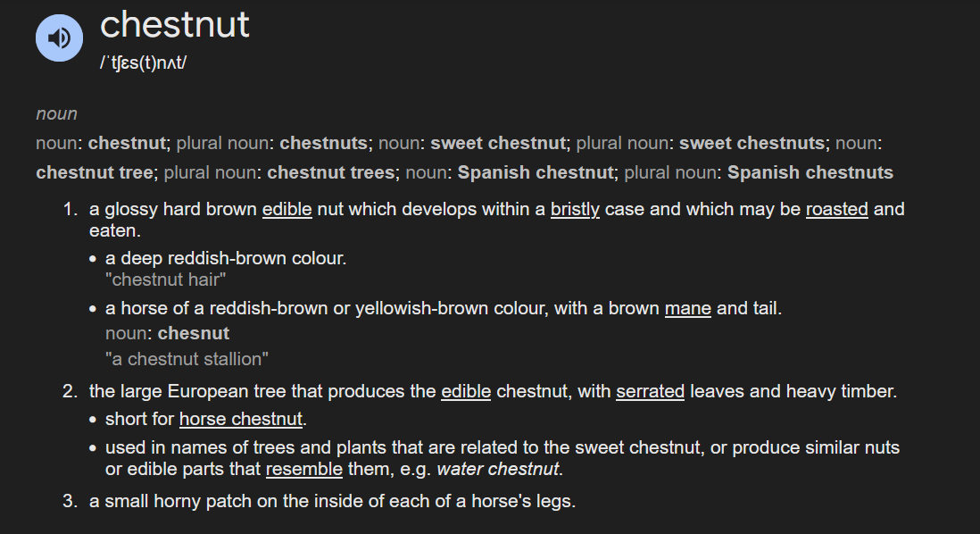Play the chestnut pronunciation audio
Image resolution: width=980 pixels, height=534 pixels.
coord(60,38)
